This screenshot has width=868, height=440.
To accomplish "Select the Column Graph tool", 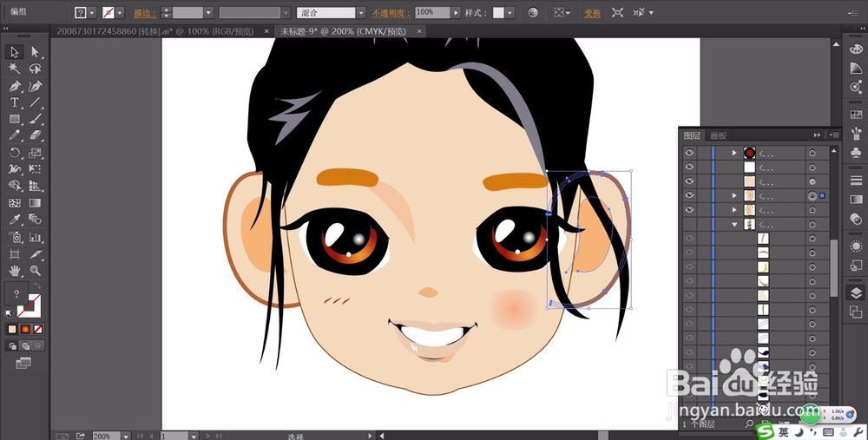I will click(x=35, y=238).
